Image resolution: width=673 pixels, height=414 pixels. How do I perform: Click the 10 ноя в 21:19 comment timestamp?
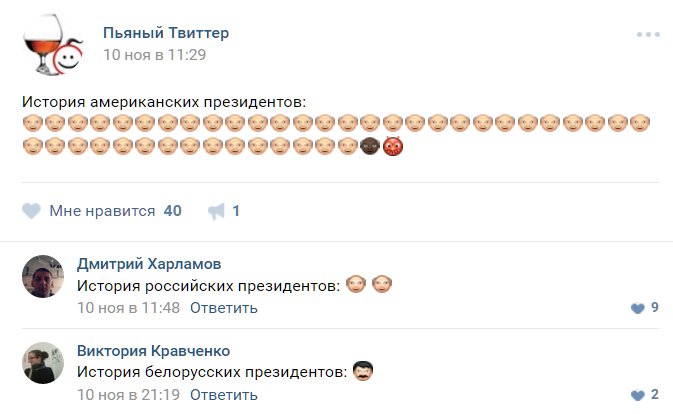click(x=128, y=395)
